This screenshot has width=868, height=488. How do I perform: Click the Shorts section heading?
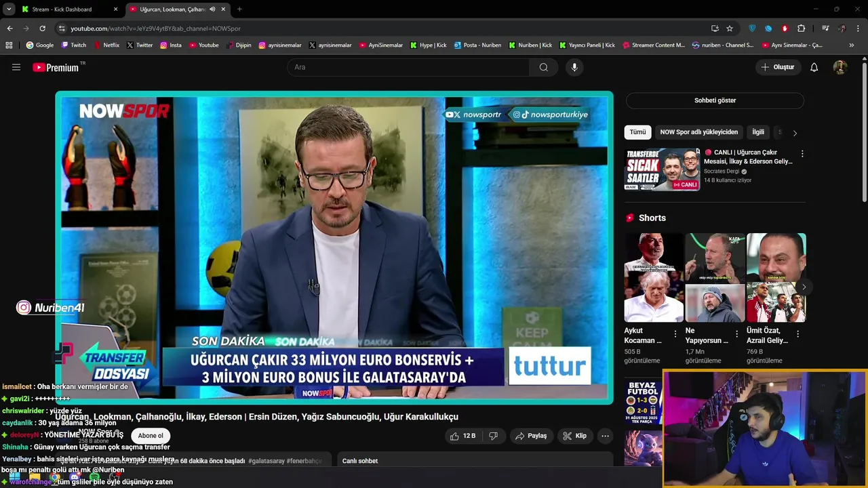tap(652, 218)
